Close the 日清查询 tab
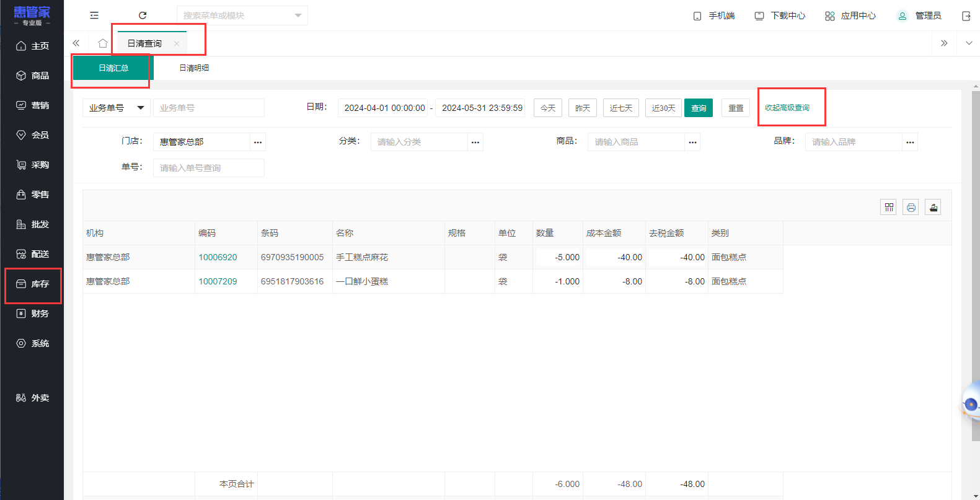 pyautogui.click(x=177, y=43)
